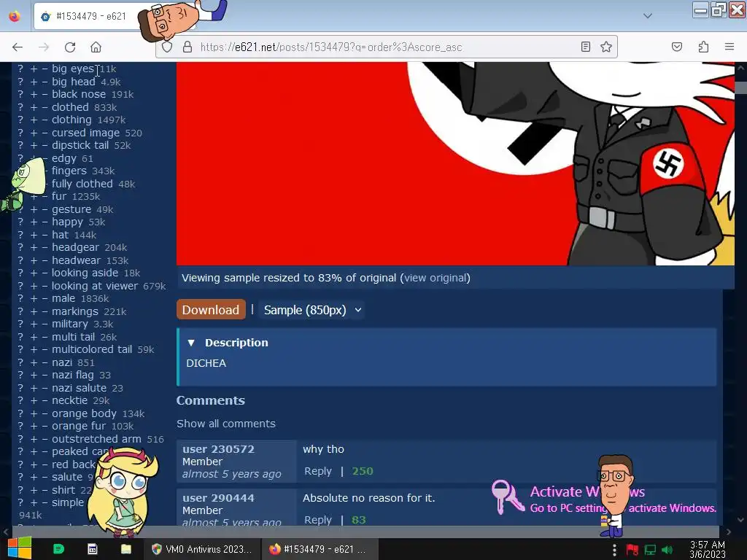The height and width of the screenshot is (560, 747).
Task: Add 'male' tag with plus sign
Action: (34, 298)
